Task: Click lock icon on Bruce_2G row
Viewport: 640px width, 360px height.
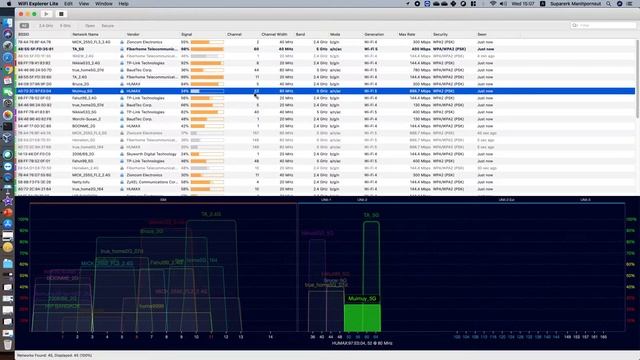Action: coord(122,84)
